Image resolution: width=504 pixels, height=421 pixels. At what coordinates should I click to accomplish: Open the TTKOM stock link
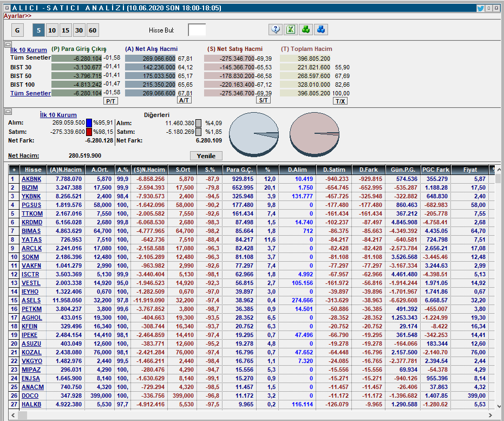(32, 213)
